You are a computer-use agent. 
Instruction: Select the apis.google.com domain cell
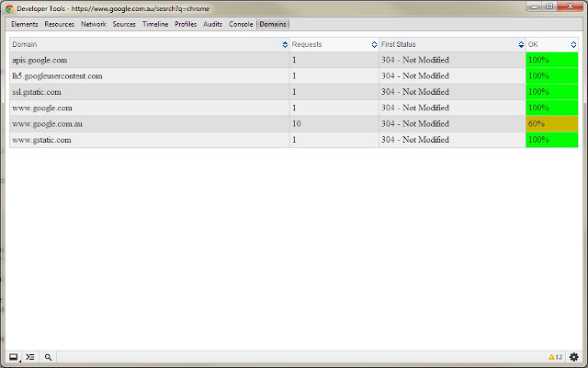(x=150, y=60)
